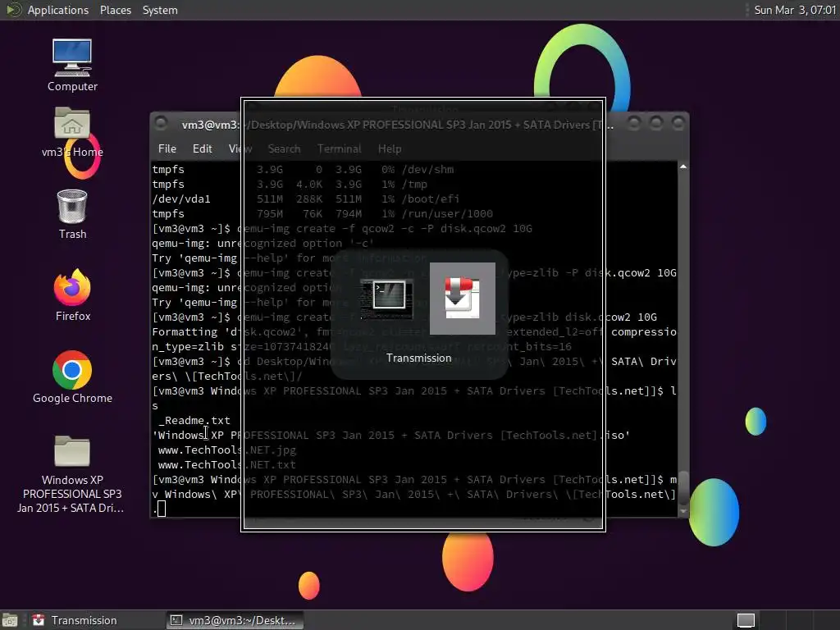
Task: Open the terminal Edit menu
Action: tap(202, 149)
